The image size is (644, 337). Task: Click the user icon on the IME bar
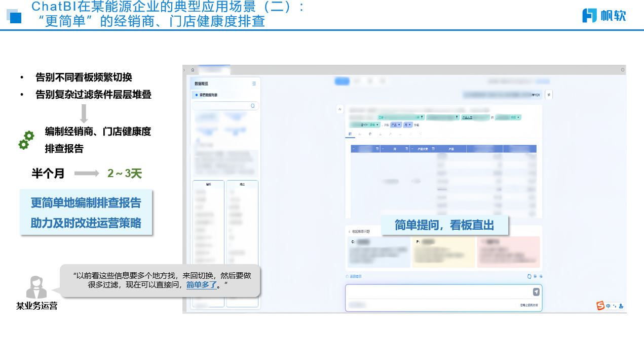621,306
